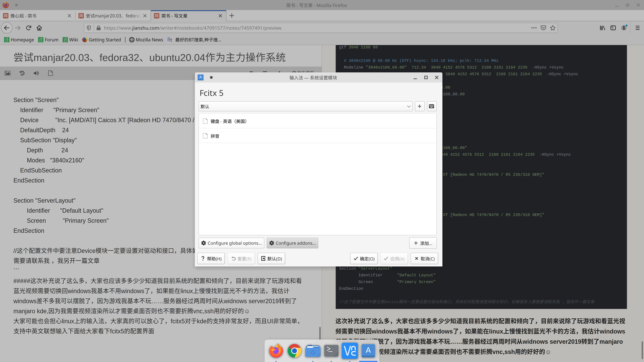The height and width of the screenshot is (362, 644).
Task: Add new group with plus icon beside dropdown
Action: (419, 106)
